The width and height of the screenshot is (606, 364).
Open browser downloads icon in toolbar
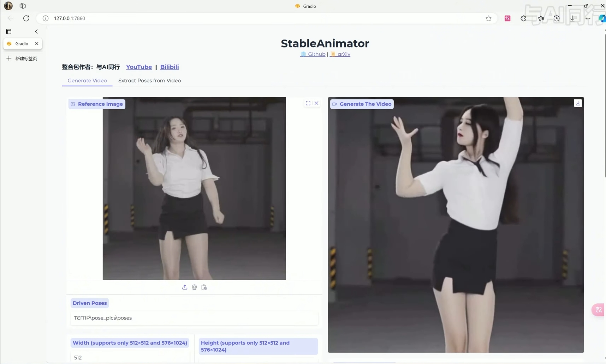572,18
